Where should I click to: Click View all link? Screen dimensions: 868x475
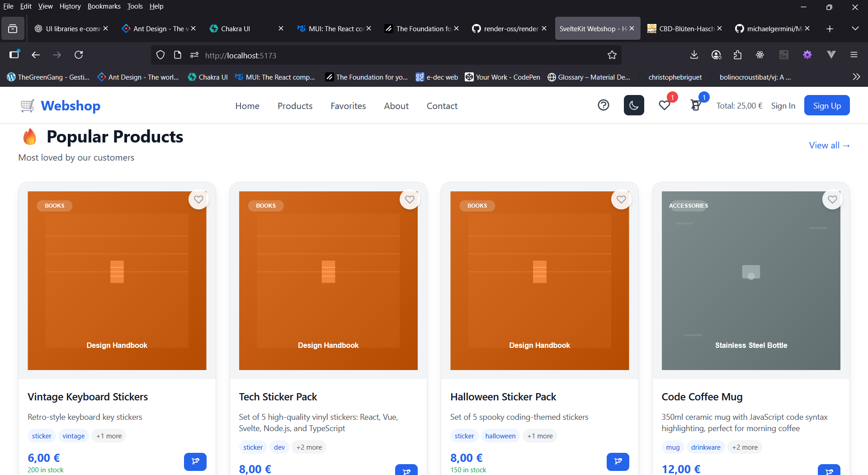[x=830, y=145]
